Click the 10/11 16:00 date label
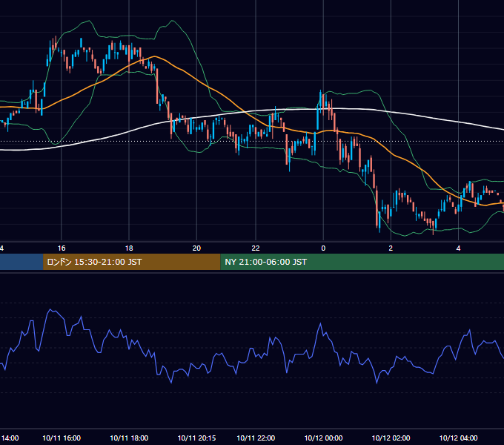This screenshot has height=445, width=504. point(62,438)
